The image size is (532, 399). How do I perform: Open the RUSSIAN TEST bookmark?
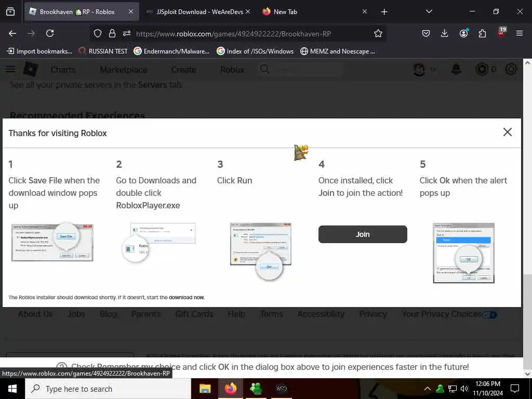[103, 51]
